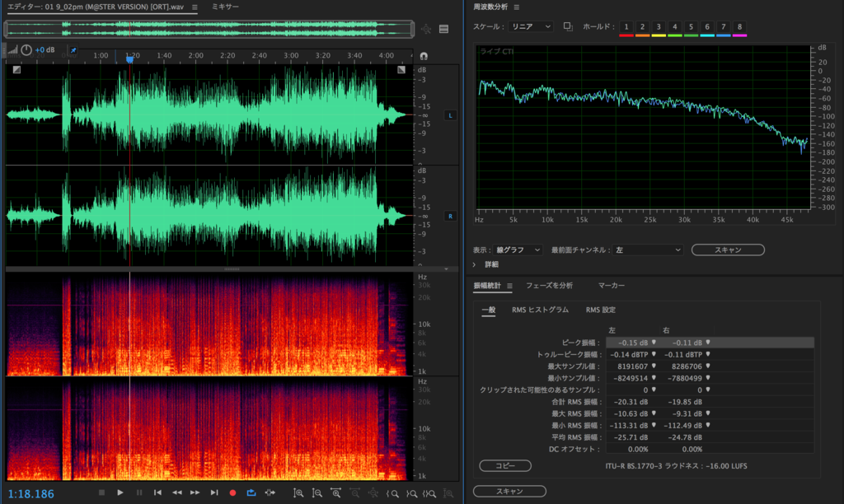Open the RMS ヒストグラム tab
The height and width of the screenshot is (504, 844).
[540, 310]
